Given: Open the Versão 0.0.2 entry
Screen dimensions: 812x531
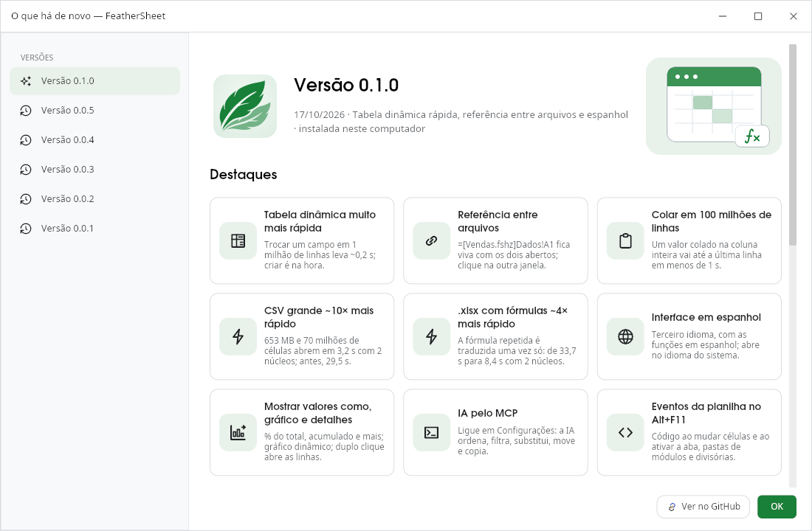Looking at the screenshot, I should click(94, 198).
